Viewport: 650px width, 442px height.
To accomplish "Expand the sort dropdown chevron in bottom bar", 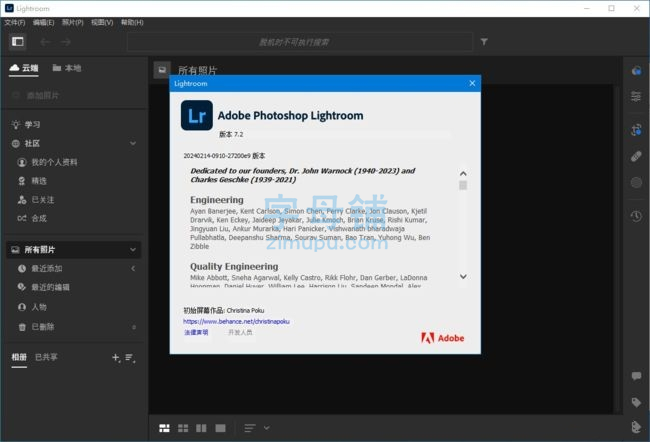I will click(x=267, y=428).
